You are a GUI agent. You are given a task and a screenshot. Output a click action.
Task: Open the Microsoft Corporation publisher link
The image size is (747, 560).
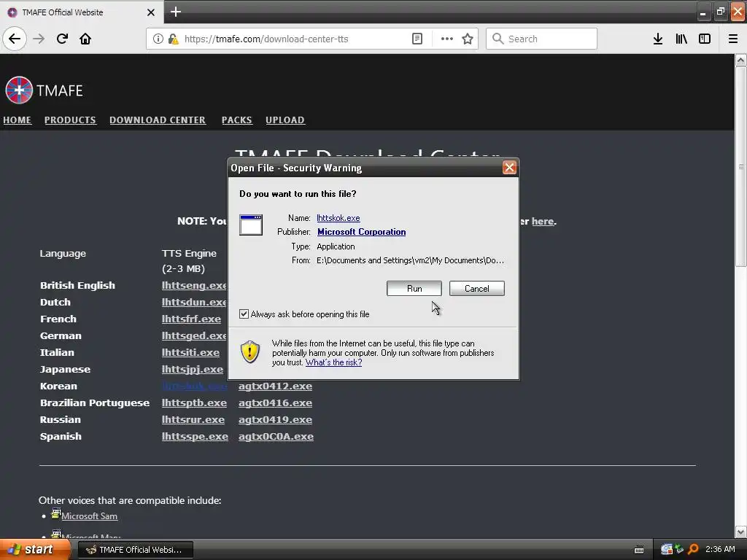[362, 232]
